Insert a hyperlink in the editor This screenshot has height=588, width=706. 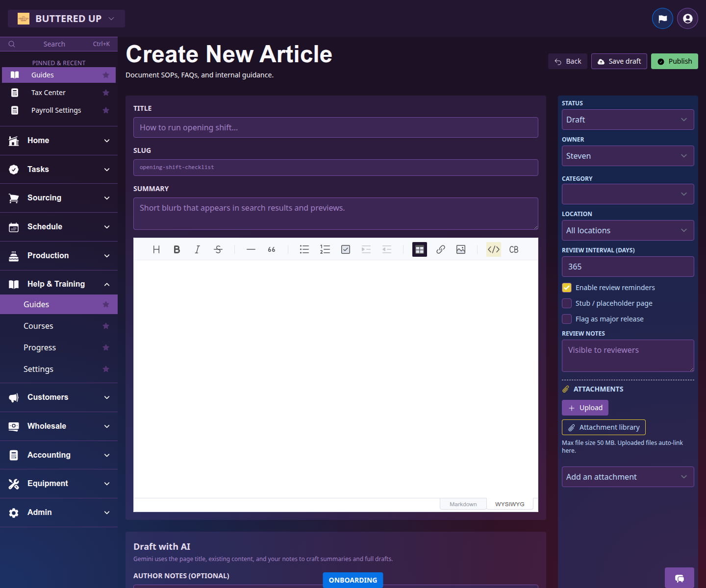pyautogui.click(x=440, y=249)
